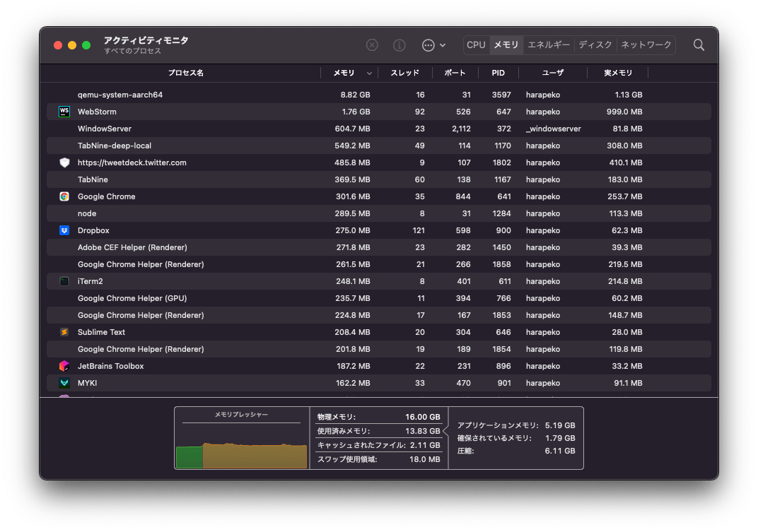Select the Dropbox process name

[x=93, y=230]
